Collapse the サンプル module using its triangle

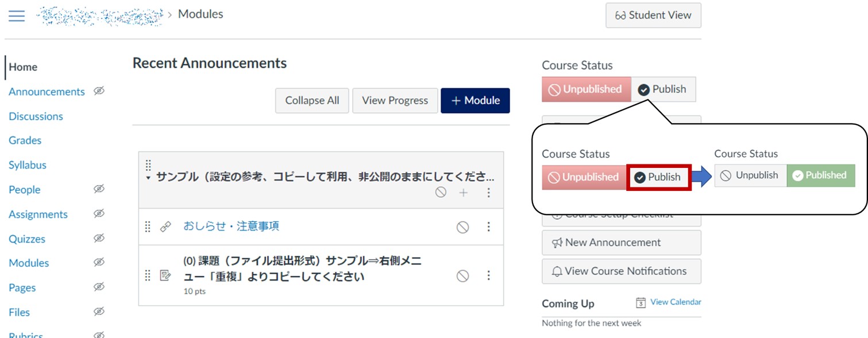point(148,178)
